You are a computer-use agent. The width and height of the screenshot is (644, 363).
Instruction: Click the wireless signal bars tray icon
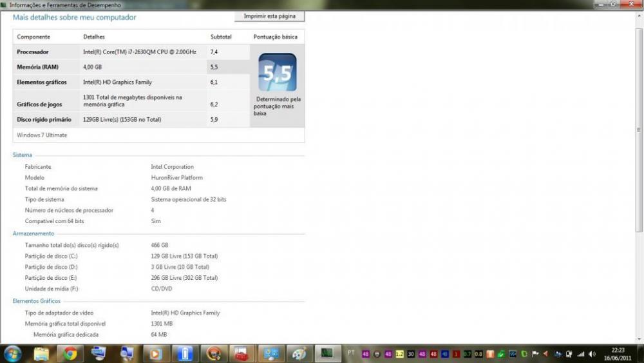point(580,354)
